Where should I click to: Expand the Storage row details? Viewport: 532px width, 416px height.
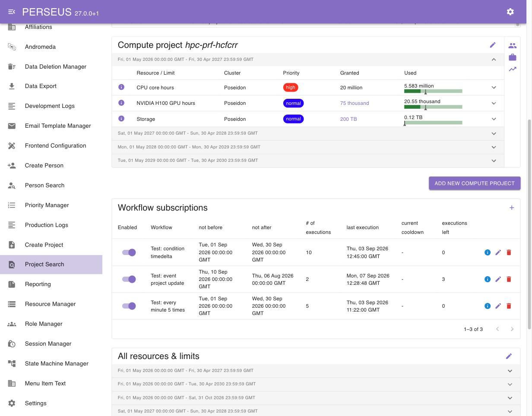click(x=494, y=119)
